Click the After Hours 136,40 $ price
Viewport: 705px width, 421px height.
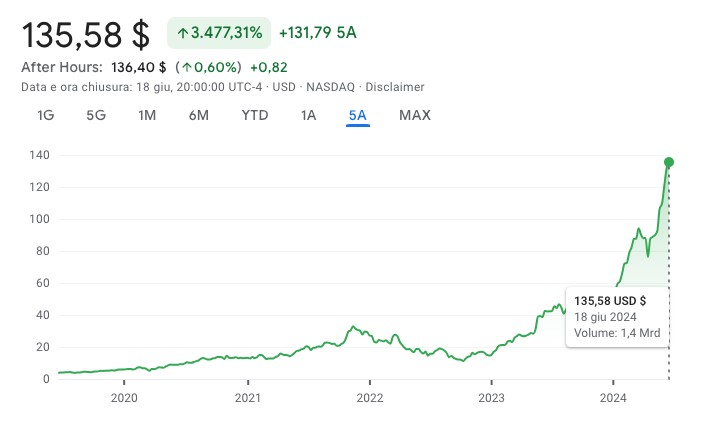tap(140, 67)
